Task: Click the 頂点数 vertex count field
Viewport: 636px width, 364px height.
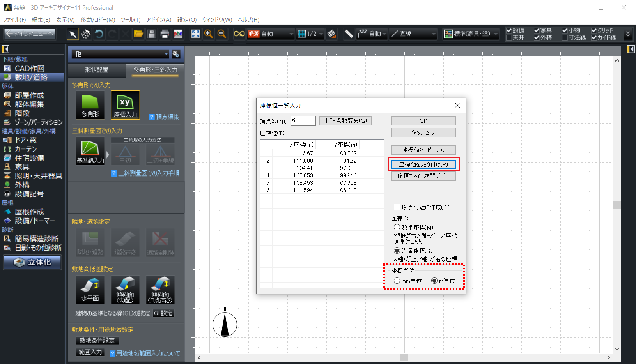Action: pos(303,121)
